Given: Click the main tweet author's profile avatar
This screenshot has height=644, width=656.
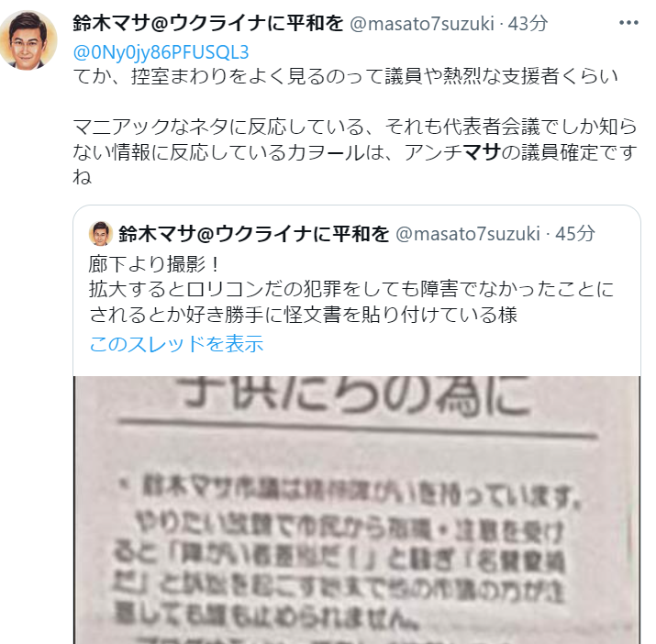Looking at the screenshot, I should click(28, 39).
